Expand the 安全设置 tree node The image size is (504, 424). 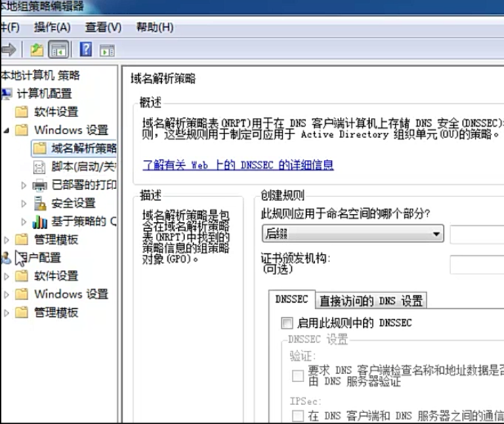coord(24,203)
